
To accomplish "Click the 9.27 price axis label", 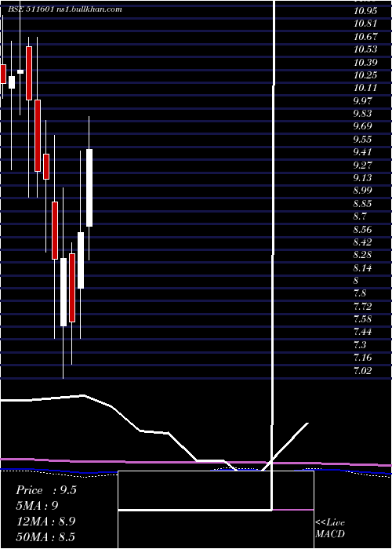I will click(x=362, y=165).
